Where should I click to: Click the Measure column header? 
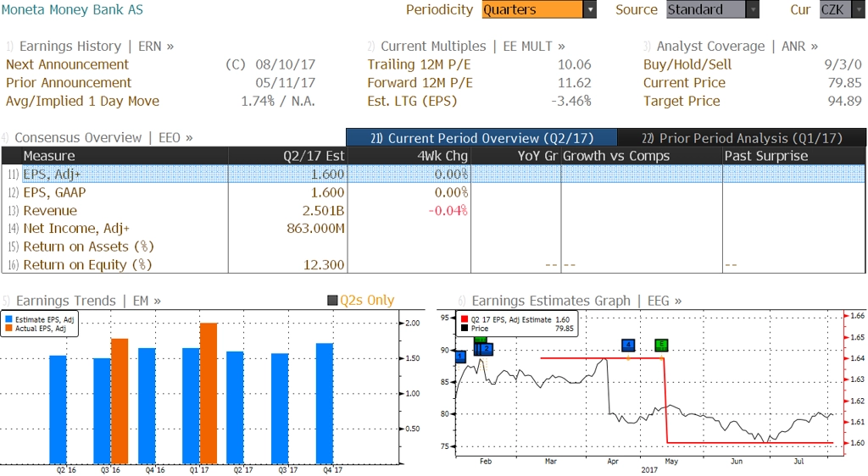[x=125, y=156]
